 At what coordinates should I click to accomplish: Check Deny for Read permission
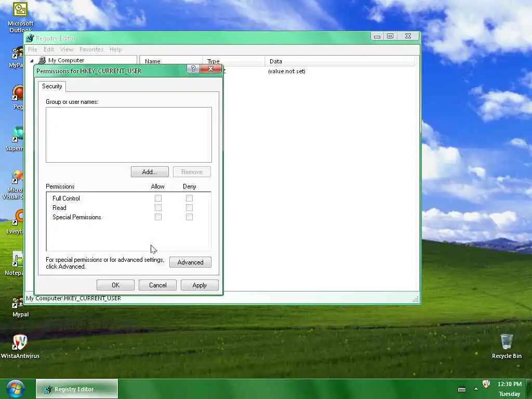coord(189,208)
